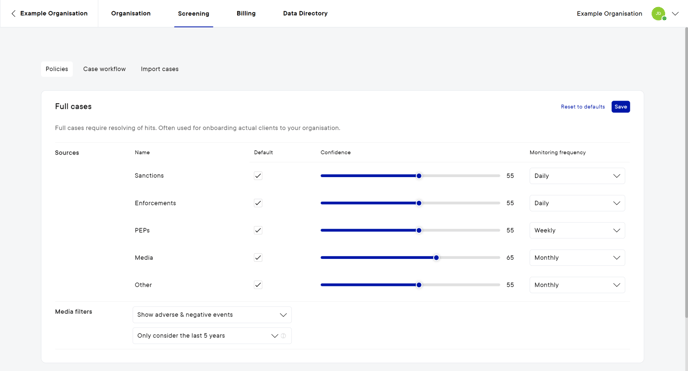Expand Only consider the last 5 years dropdown
Image resolution: width=688 pixels, height=371 pixels.
coord(212,336)
